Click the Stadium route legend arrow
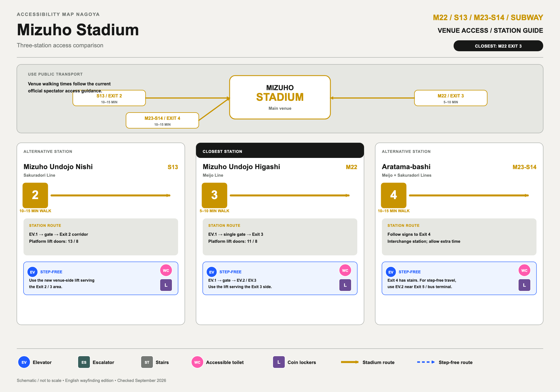 click(350, 362)
